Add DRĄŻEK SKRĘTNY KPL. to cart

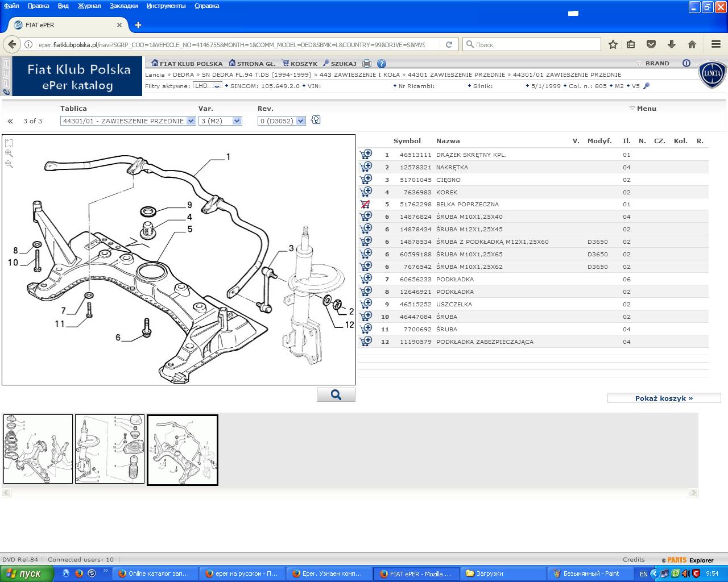point(366,155)
